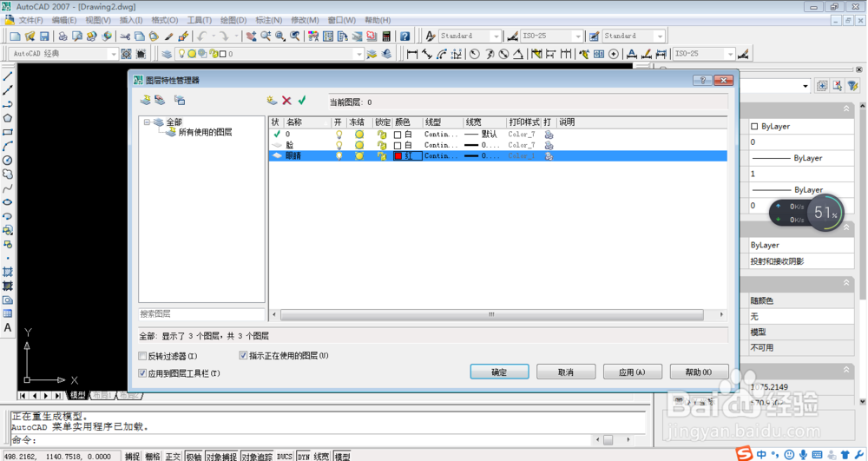
Task: Click the Radius Dimension icon
Action: tap(475, 54)
